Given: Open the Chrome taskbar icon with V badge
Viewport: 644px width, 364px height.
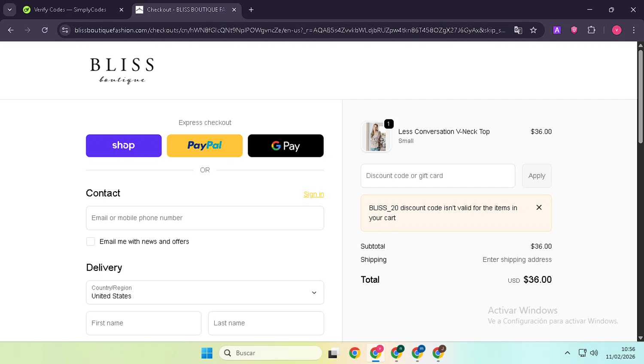Looking at the screenshot, I should point(376,353).
